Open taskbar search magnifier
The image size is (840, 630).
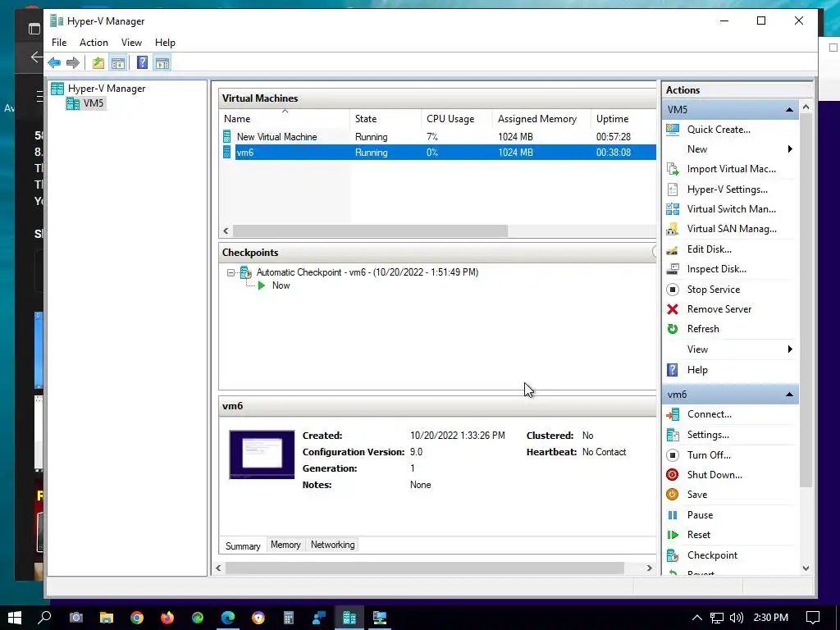tap(44, 618)
